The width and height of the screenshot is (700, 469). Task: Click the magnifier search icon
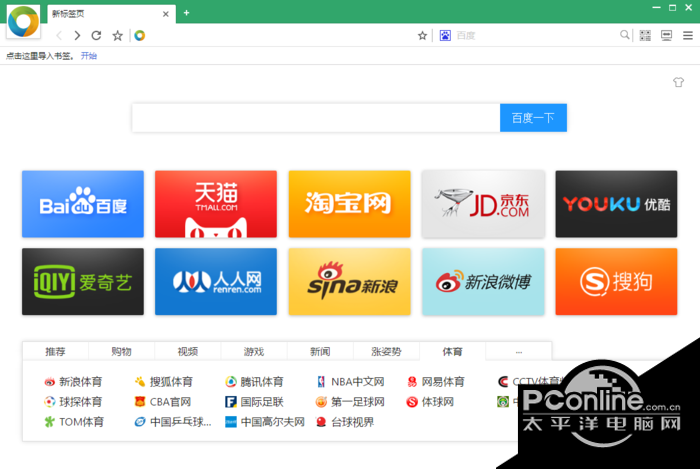coord(625,35)
